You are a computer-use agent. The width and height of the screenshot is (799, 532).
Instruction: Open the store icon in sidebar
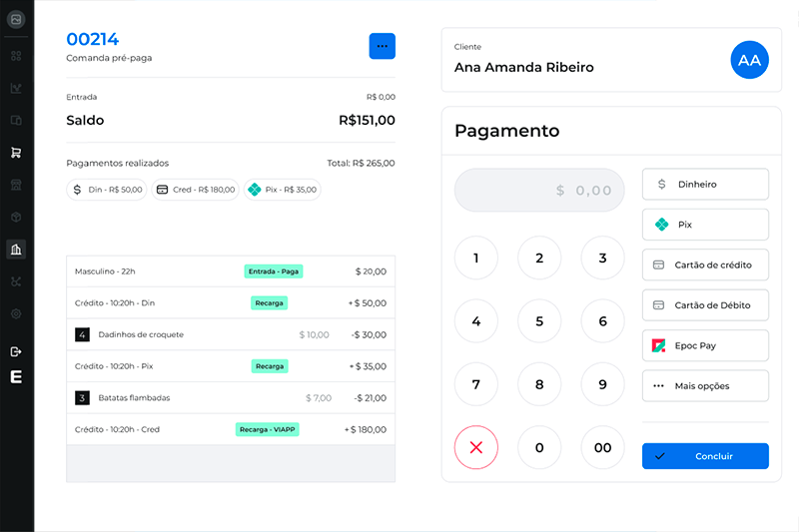click(16, 185)
